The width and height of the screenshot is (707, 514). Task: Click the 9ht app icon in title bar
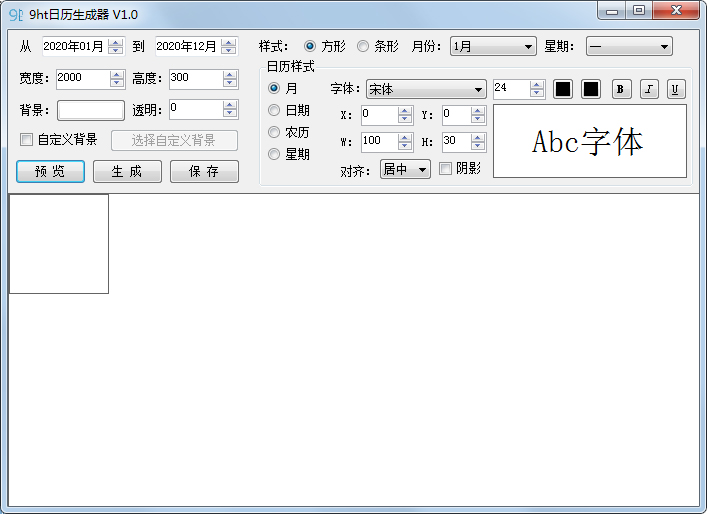tap(16, 15)
